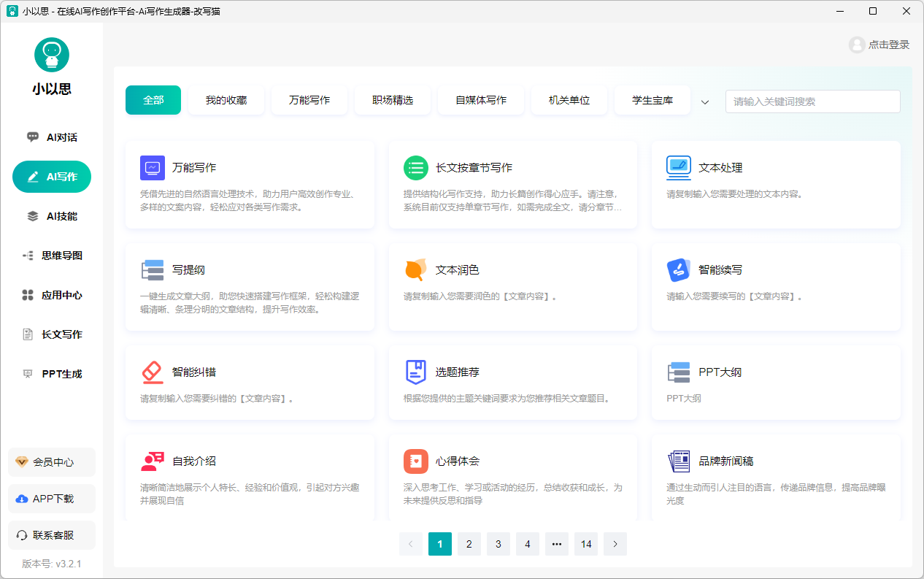
Task: Open the 万能写作 card icon
Action: [153, 168]
